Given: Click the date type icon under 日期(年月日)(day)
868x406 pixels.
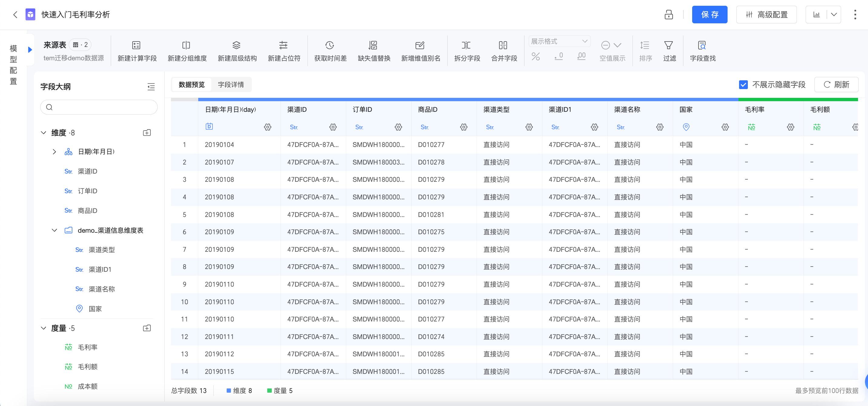Looking at the screenshot, I should pyautogui.click(x=209, y=126).
